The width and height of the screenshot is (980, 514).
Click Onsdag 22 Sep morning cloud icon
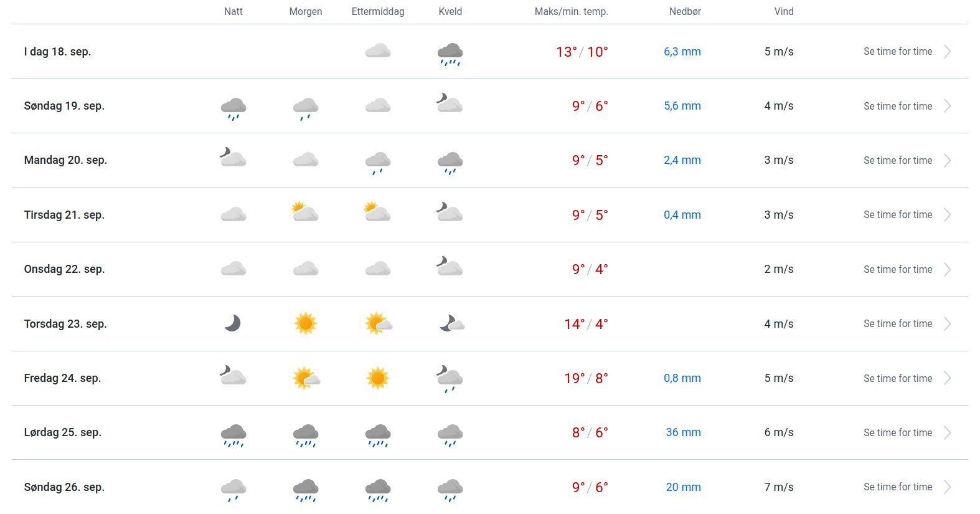point(305,269)
